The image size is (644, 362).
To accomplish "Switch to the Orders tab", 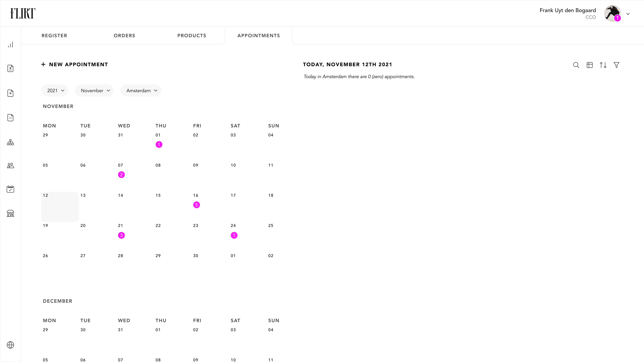I will click(x=124, y=35).
